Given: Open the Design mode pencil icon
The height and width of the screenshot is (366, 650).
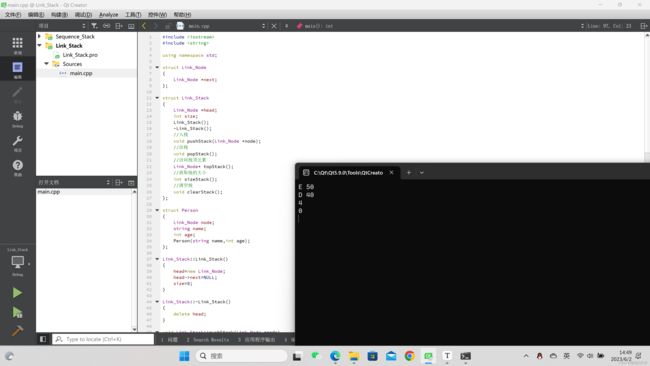Looking at the screenshot, I should pos(17,92).
